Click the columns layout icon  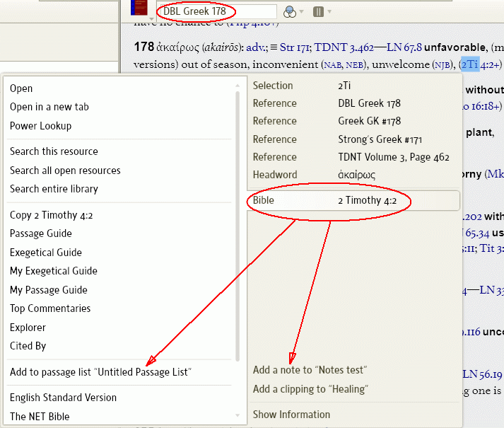pyautogui.click(x=318, y=12)
